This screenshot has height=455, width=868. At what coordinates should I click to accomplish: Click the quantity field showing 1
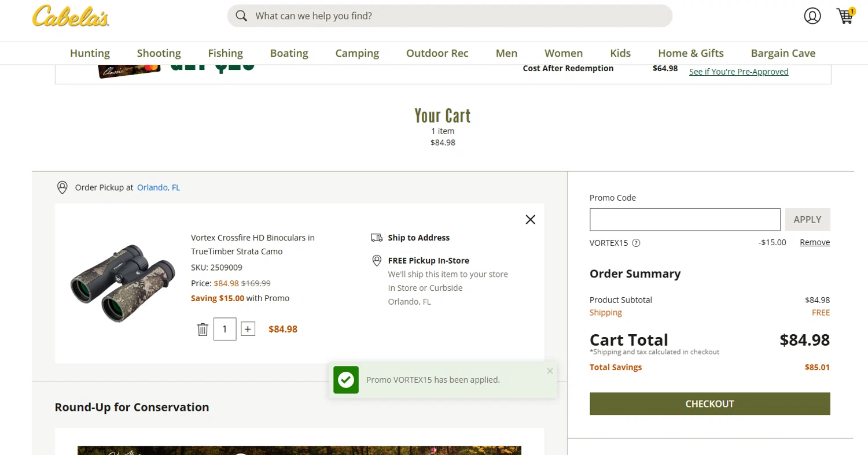click(x=225, y=329)
